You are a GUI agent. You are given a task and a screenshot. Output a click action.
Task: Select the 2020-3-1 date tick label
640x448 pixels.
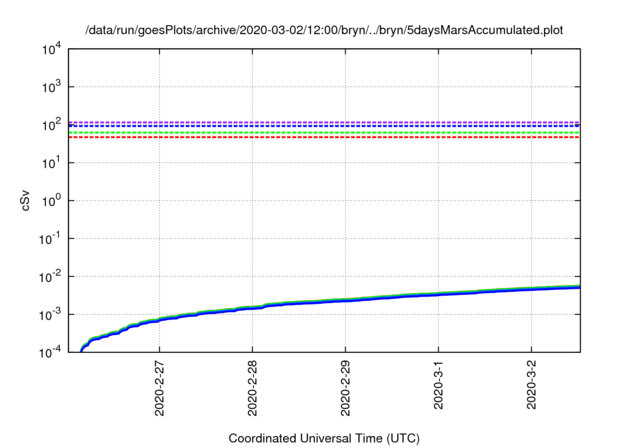[x=438, y=385]
